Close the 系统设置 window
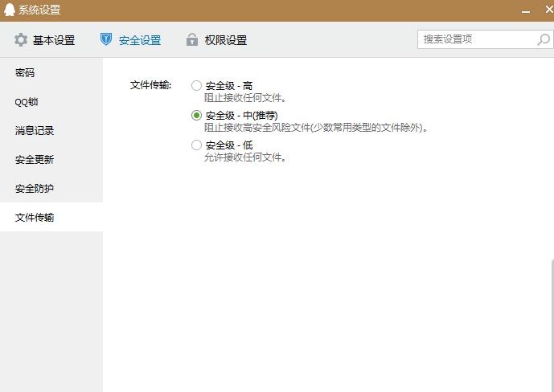The height and width of the screenshot is (392, 554). pyautogui.click(x=549, y=10)
